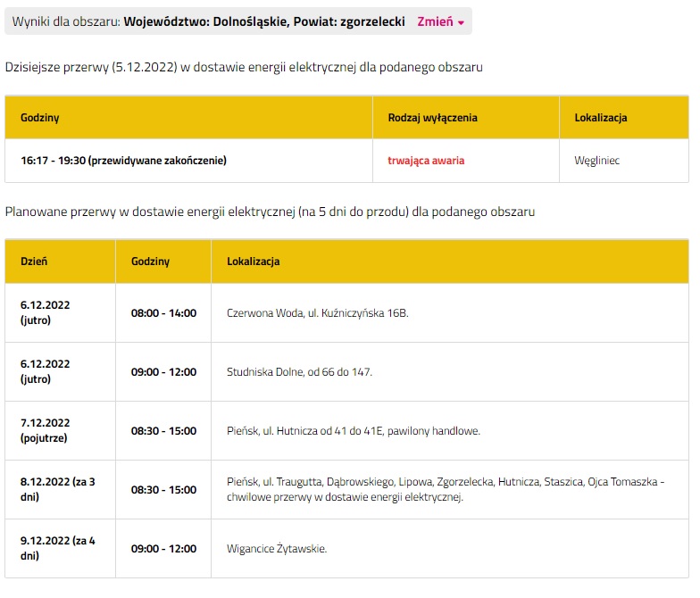Select the Czerwona Woda, ul. Kuźniczyńska 16B row
The image size is (700, 598).
(318, 313)
